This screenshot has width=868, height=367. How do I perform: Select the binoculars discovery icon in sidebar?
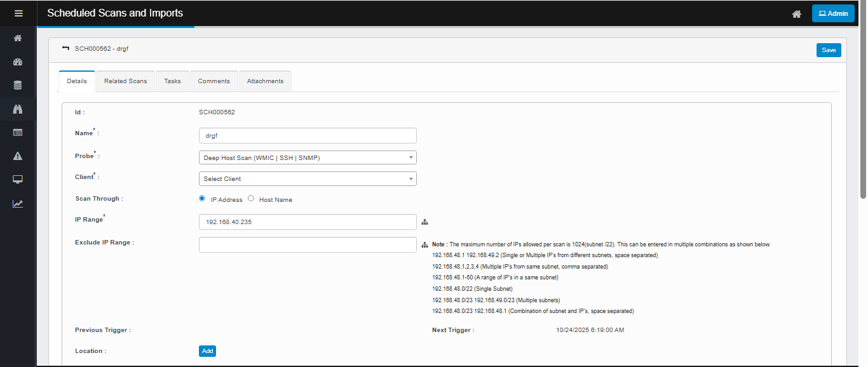(x=18, y=109)
